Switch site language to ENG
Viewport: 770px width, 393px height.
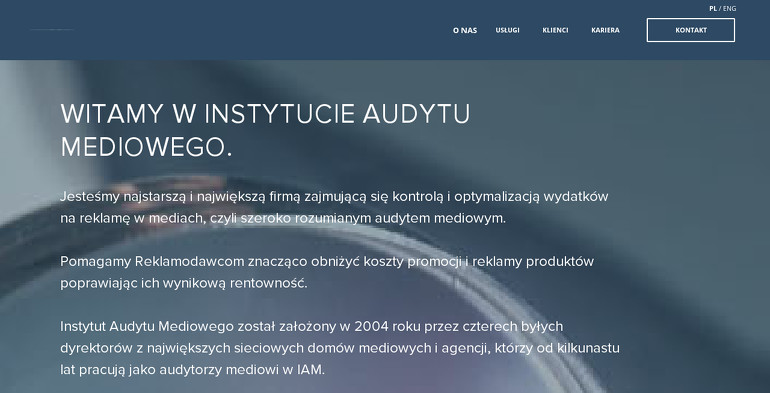coord(729,8)
